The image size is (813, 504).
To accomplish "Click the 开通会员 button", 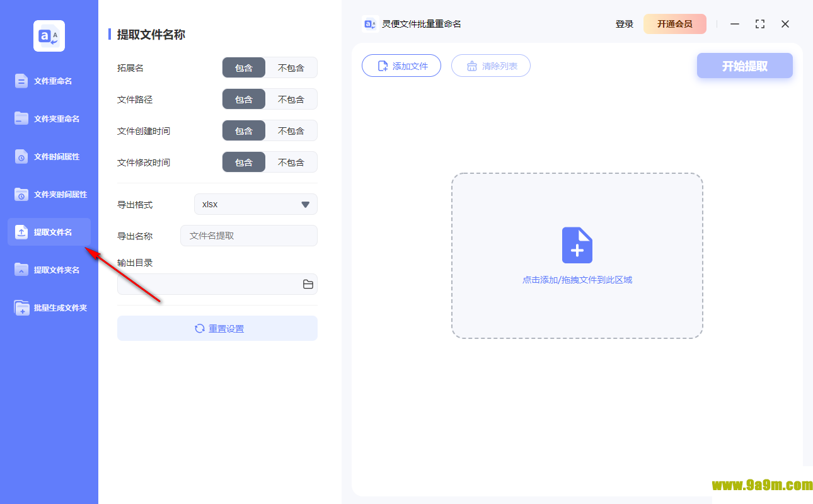I will (x=675, y=24).
